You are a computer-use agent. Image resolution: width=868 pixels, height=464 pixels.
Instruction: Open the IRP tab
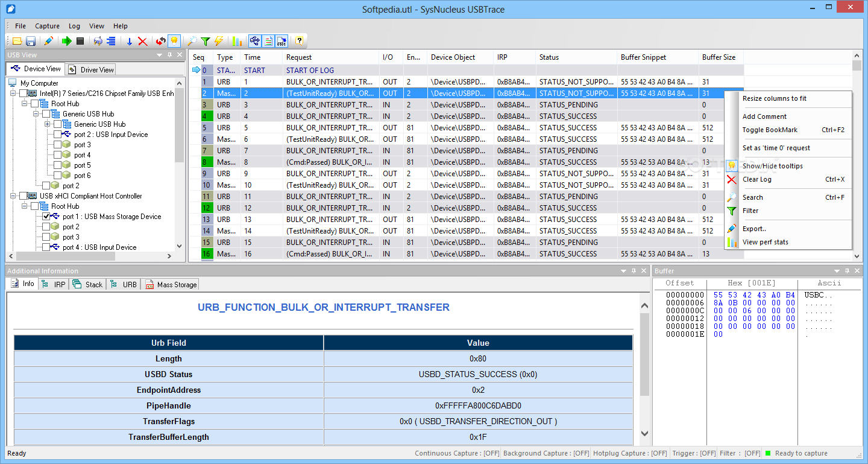pyautogui.click(x=54, y=284)
